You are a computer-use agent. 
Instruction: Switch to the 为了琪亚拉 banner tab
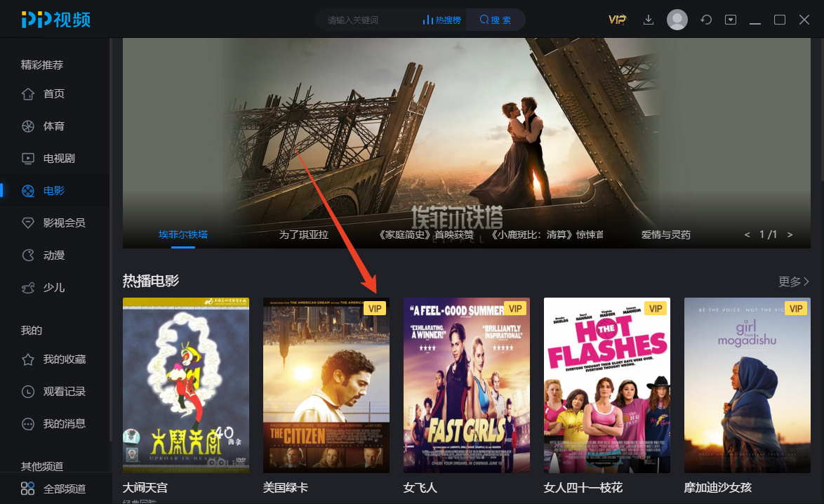point(304,235)
